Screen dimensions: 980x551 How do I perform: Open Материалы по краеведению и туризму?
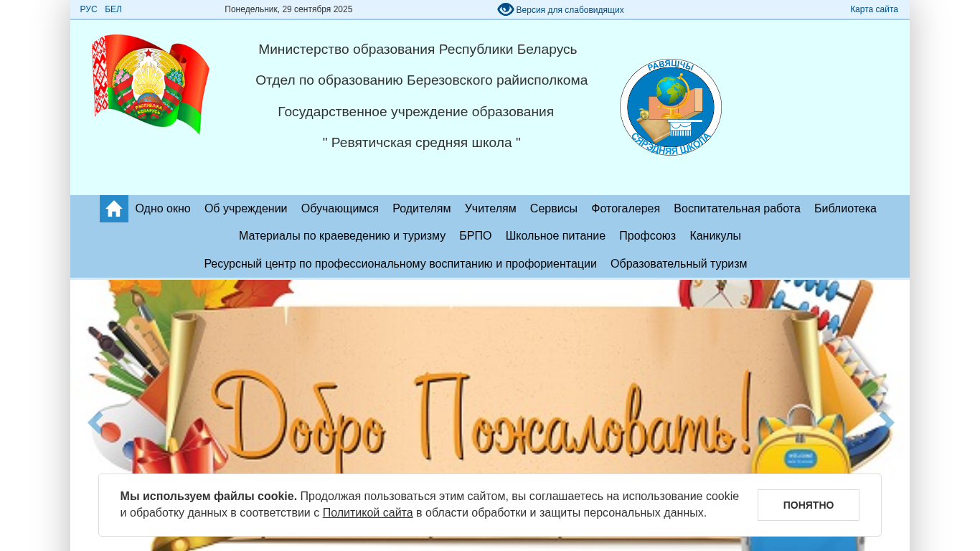[x=342, y=236]
